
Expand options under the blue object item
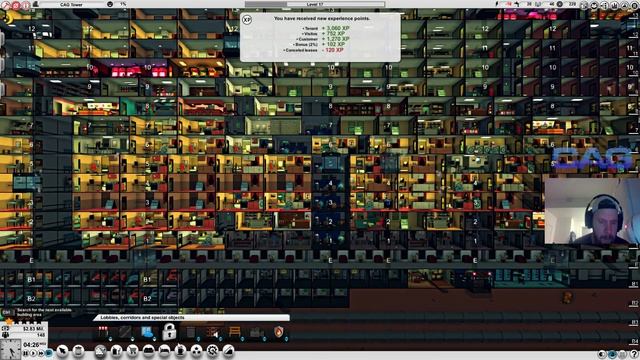pos(154,339)
